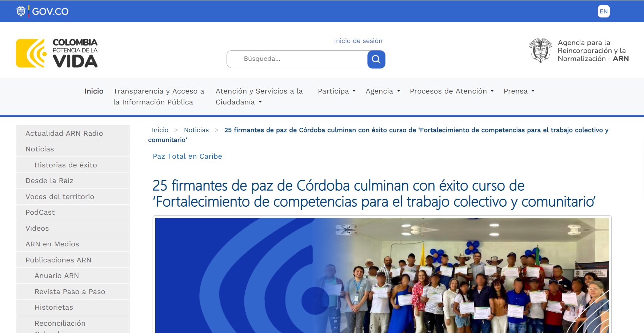Click the Inicio de sesión link

pos(358,41)
